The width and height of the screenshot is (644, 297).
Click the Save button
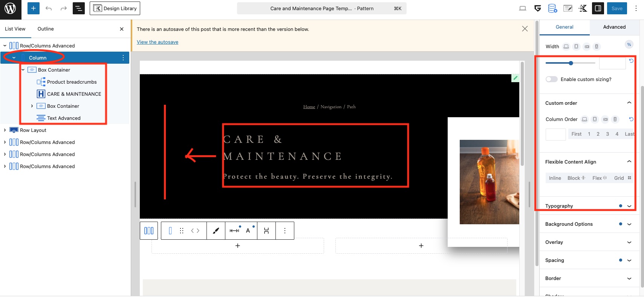click(617, 8)
